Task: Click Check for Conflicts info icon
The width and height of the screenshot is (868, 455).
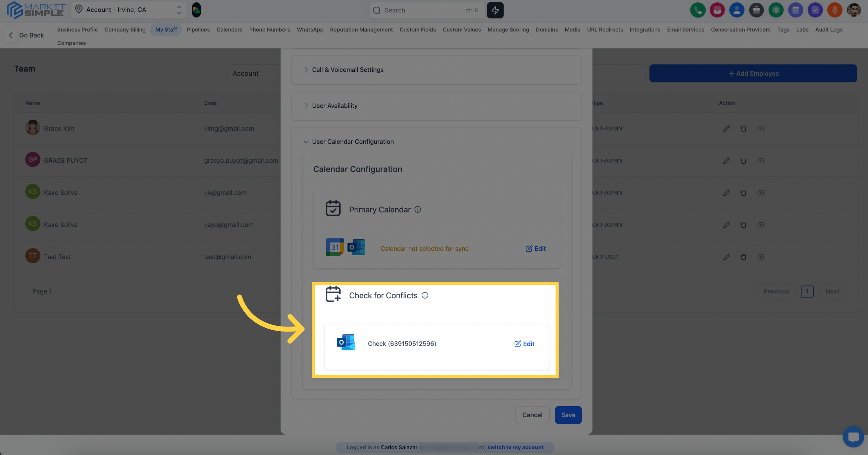Action: tap(425, 295)
